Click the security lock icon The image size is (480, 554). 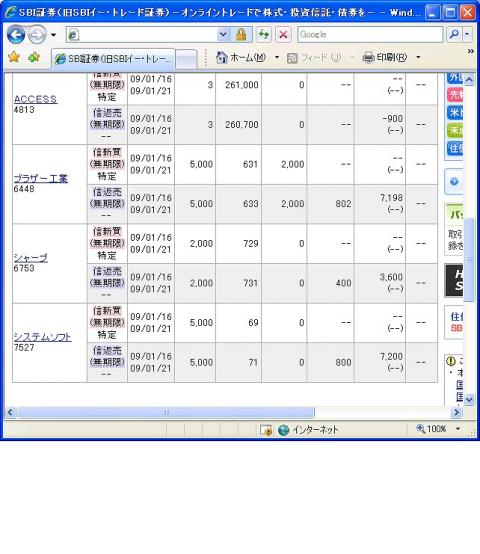[x=241, y=35]
